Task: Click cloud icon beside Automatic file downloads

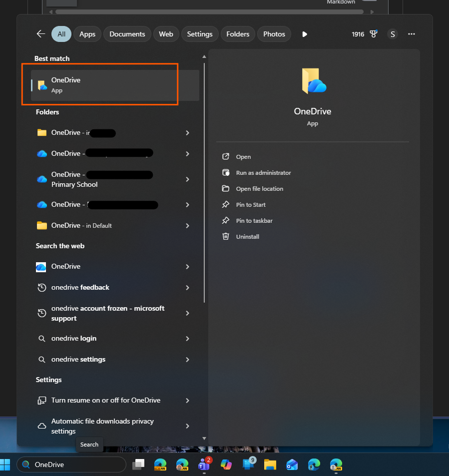Action: click(x=42, y=426)
